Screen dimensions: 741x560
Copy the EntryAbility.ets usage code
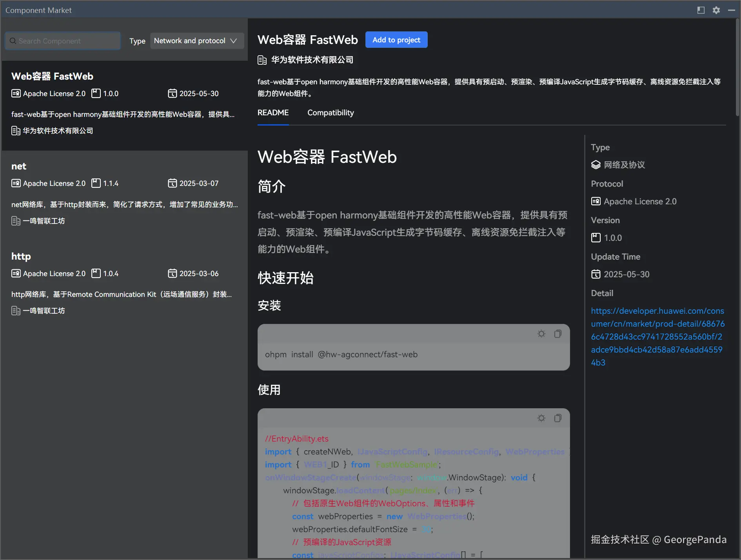pyautogui.click(x=558, y=418)
